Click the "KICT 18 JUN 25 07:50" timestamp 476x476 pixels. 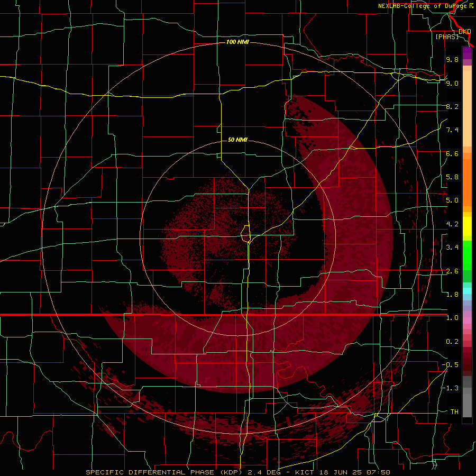[x=342, y=472]
